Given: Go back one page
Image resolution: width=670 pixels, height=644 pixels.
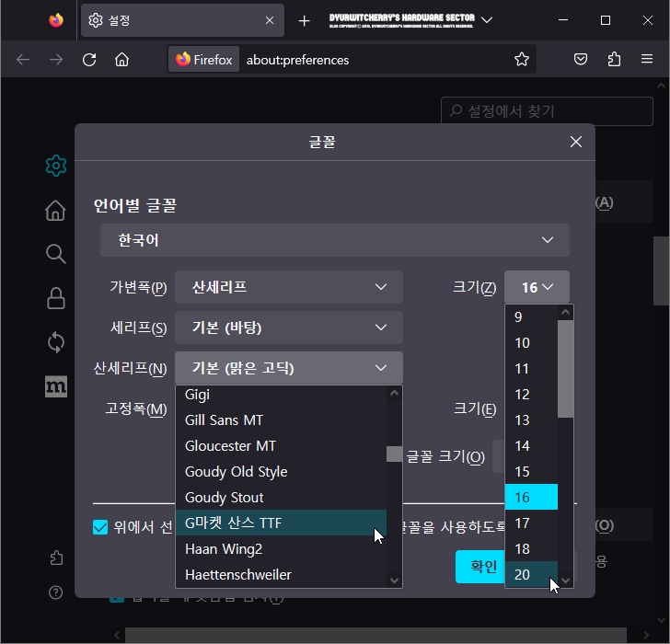Looking at the screenshot, I should (23, 60).
